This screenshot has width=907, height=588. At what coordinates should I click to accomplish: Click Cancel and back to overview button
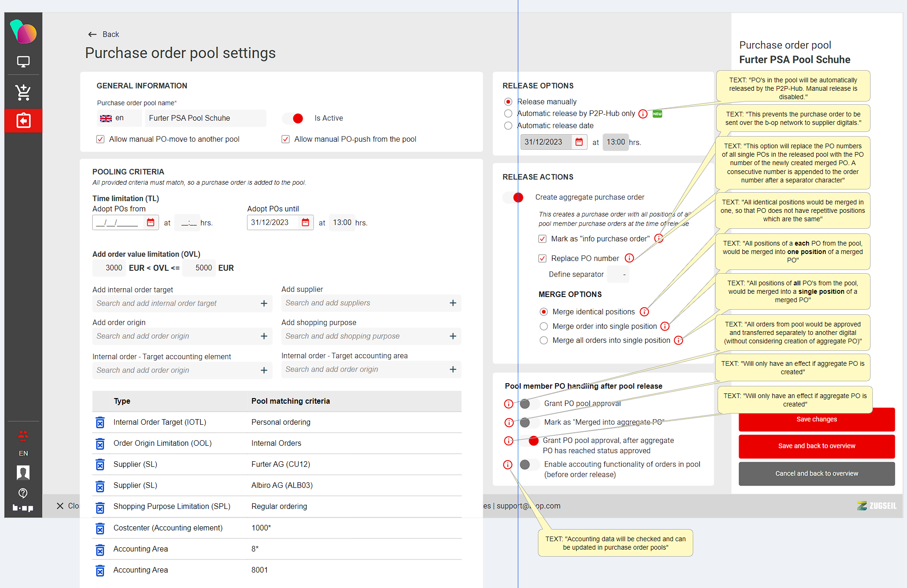(816, 474)
